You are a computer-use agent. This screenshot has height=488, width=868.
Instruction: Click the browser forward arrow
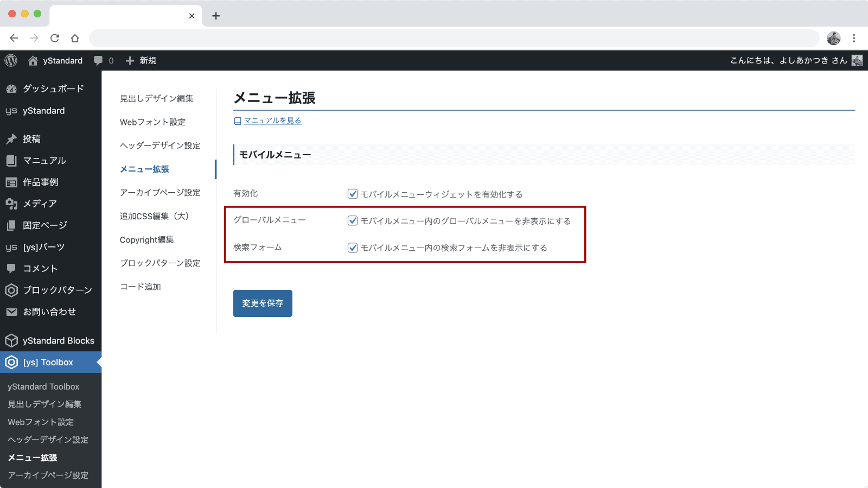tap(34, 38)
